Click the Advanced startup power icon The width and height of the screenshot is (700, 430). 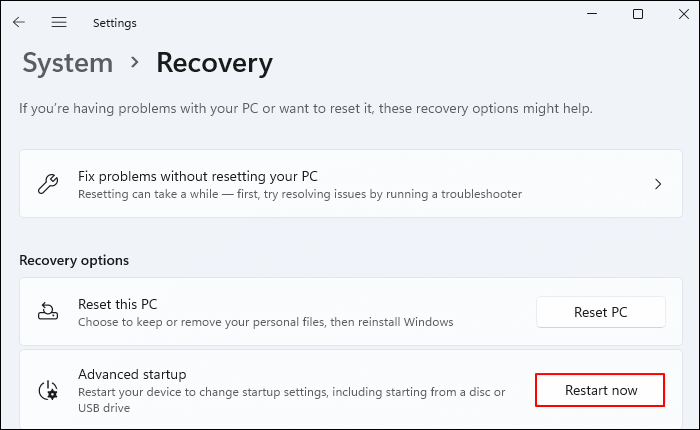pos(47,390)
